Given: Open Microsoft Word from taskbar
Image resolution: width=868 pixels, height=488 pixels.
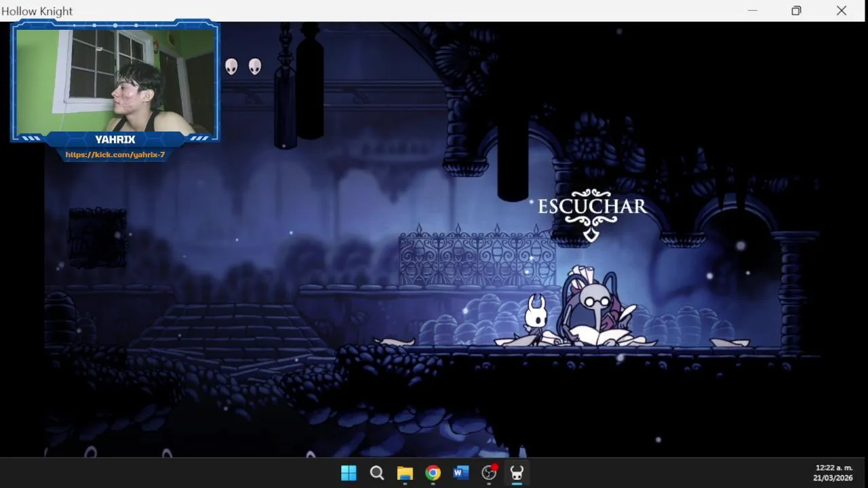Looking at the screenshot, I should click(461, 473).
